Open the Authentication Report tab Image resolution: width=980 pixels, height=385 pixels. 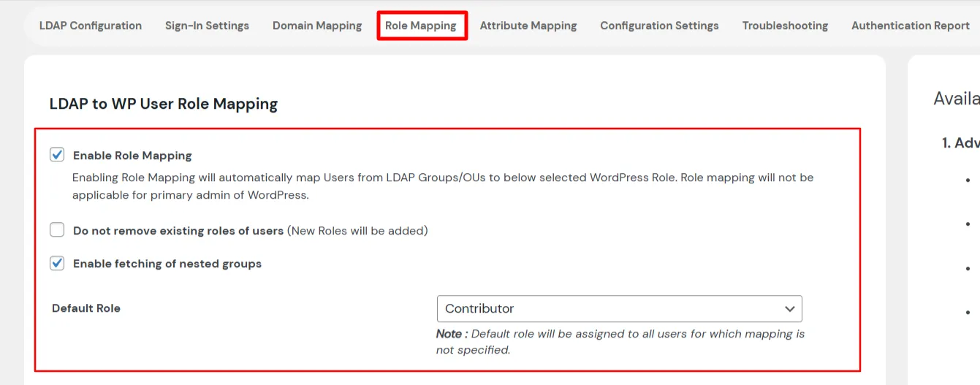(911, 26)
